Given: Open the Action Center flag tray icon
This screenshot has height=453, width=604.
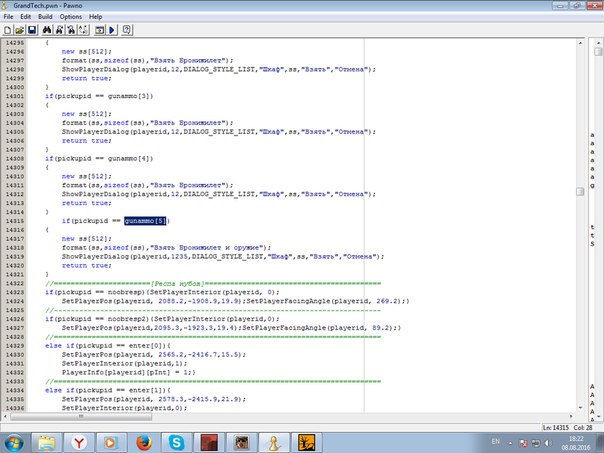Looking at the screenshot, I should click(x=524, y=443).
